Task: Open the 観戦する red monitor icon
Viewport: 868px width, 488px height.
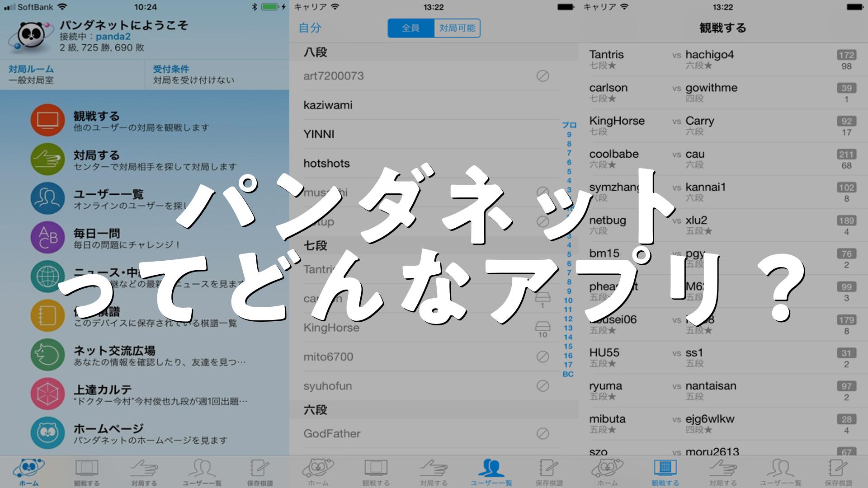Action: pos(47,120)
